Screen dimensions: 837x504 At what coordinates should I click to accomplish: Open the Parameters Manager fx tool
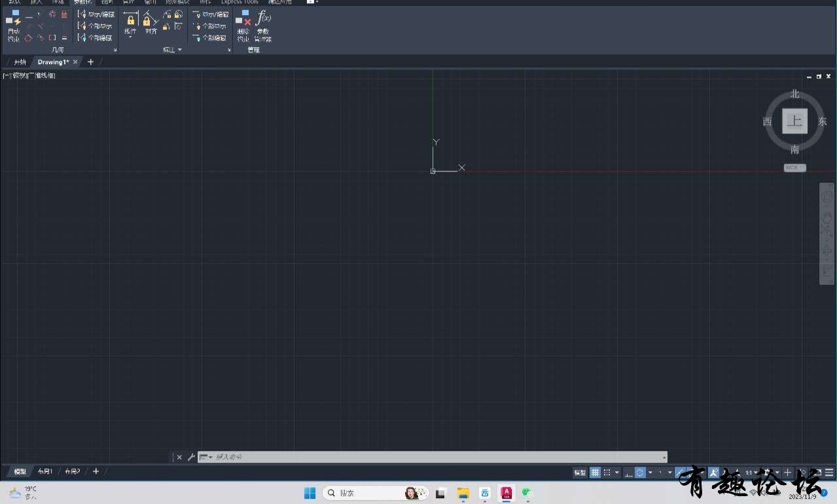(263, 26)
